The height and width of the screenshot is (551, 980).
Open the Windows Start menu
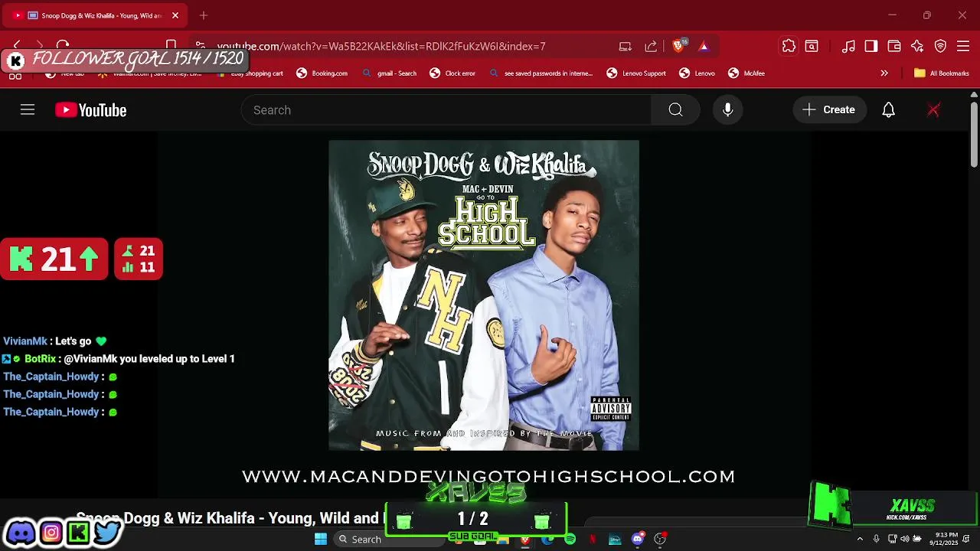[321, 540]
